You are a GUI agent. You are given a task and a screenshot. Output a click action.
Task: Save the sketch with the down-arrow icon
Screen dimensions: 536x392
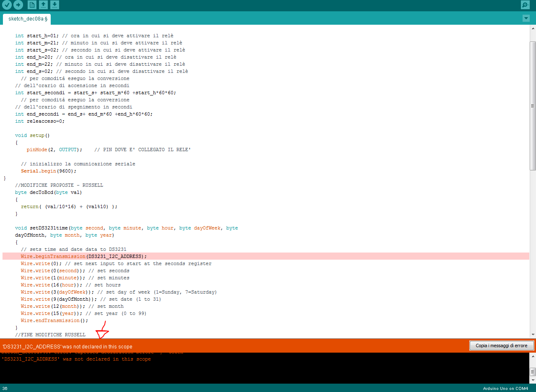55,5
